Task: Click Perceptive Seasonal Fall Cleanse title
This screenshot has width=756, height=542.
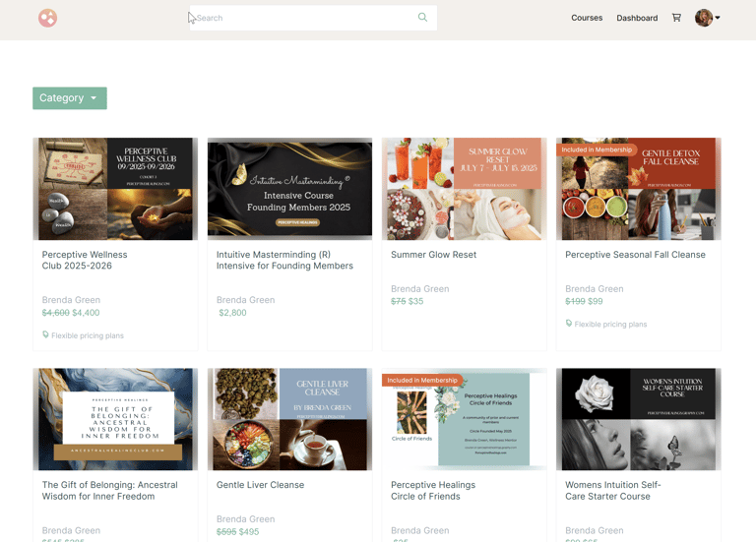Action: 635,255
